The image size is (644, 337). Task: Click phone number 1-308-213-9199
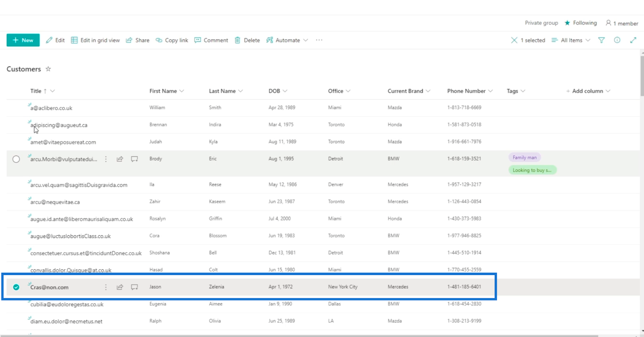click(x=464, y=321)
